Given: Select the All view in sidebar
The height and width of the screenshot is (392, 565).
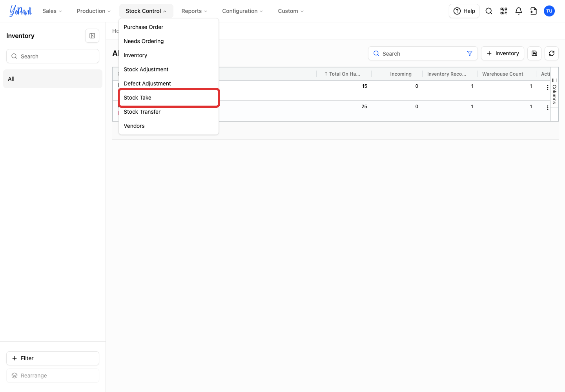Looking at the screenshot, I should (x=53, y=79).
